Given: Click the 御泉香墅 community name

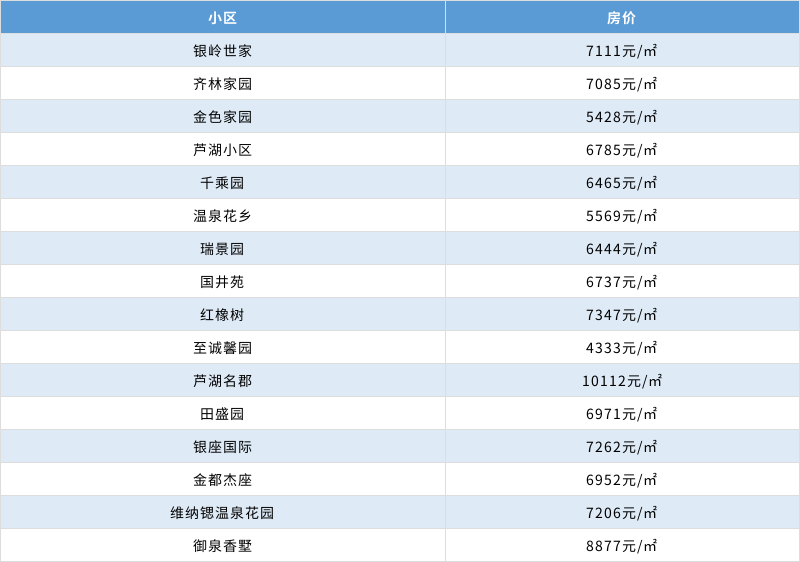Looking at the screenshot, I should [222, 545].
